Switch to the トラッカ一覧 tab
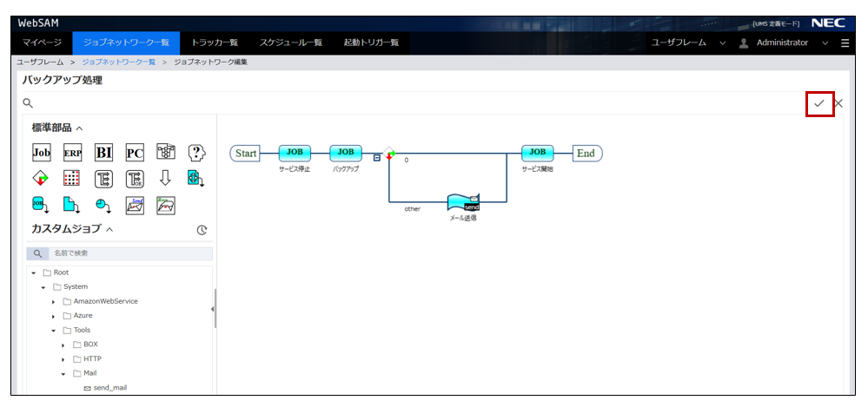This screenshot has height=407, width=868. [x=214, y=43]
